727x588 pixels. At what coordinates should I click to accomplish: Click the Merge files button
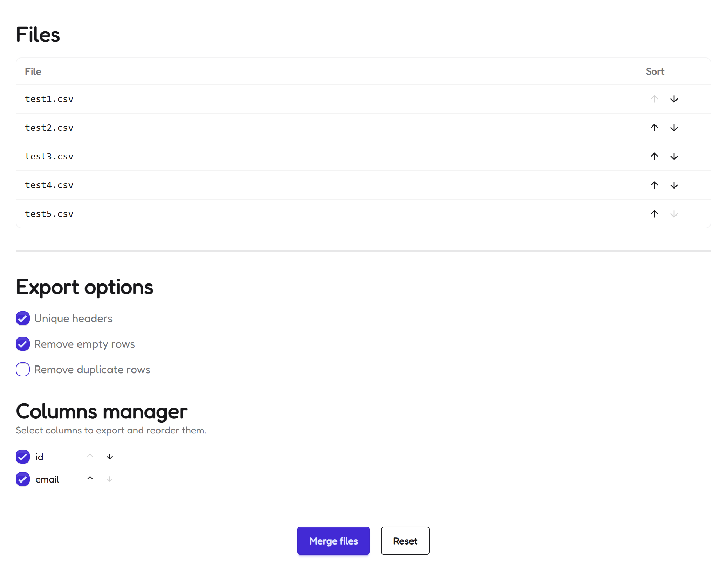tap(333, 541)
